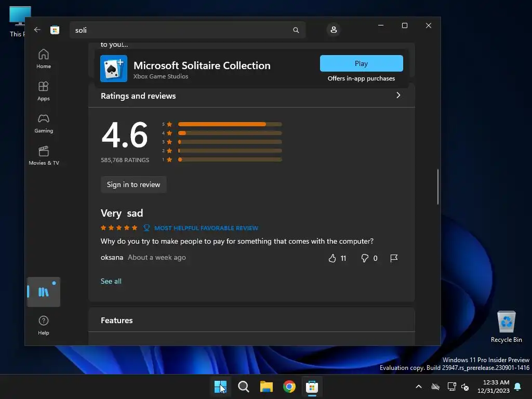Image resolution: width=532 pixels, height=399 pixels.
Task: Open the clock showing 12:33 AM
Action: (494, 387)
